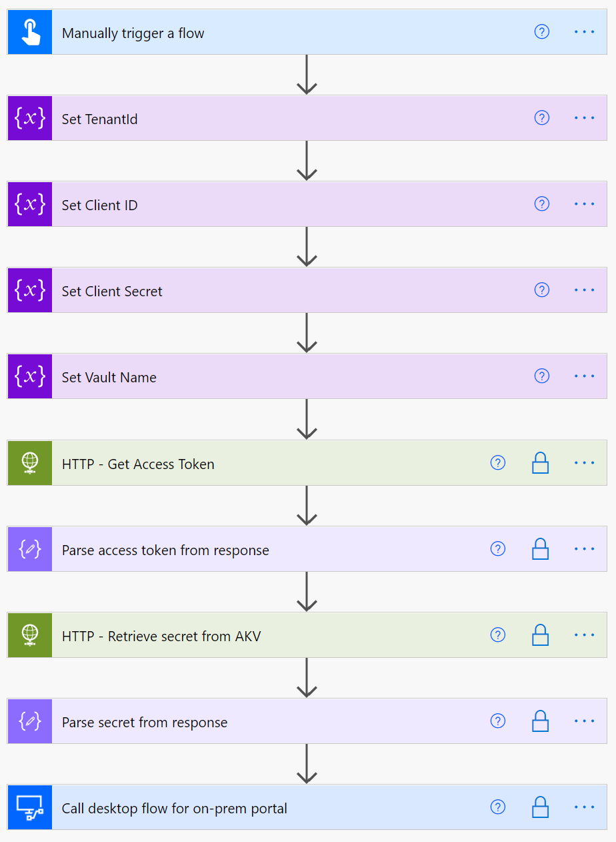Expand the Parse access token from response card

300,548
